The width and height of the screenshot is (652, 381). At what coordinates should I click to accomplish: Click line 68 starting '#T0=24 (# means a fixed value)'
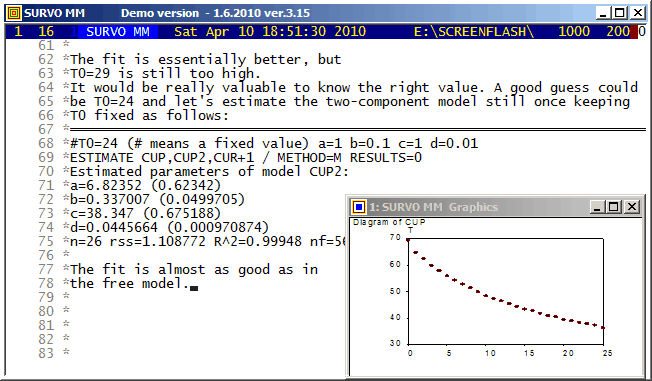[x=274, y=143]
